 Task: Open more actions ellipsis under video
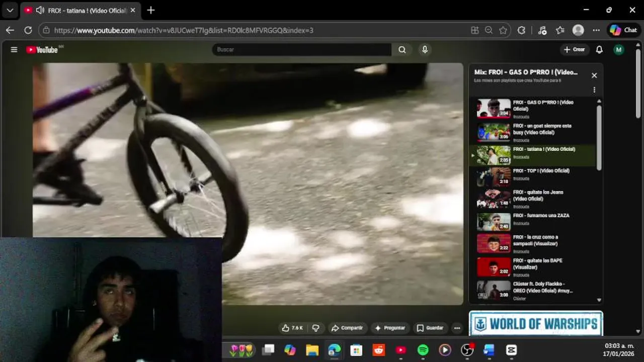[457, 328]
